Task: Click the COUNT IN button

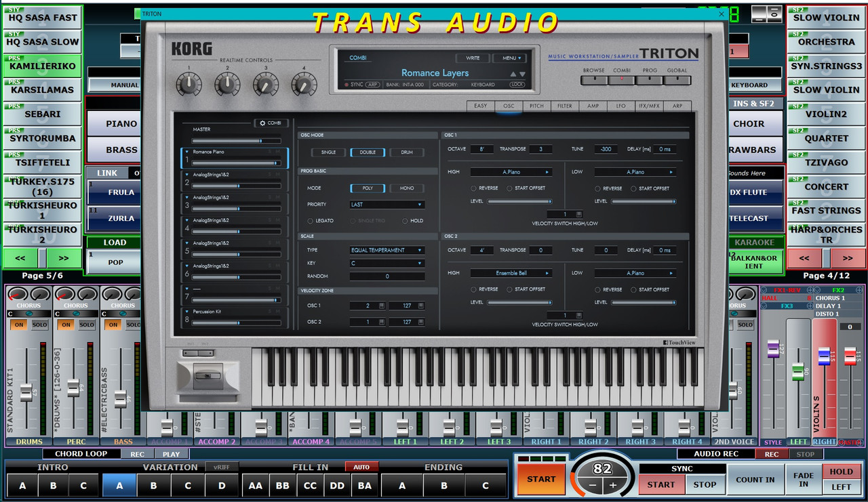Action: (755, 480)
